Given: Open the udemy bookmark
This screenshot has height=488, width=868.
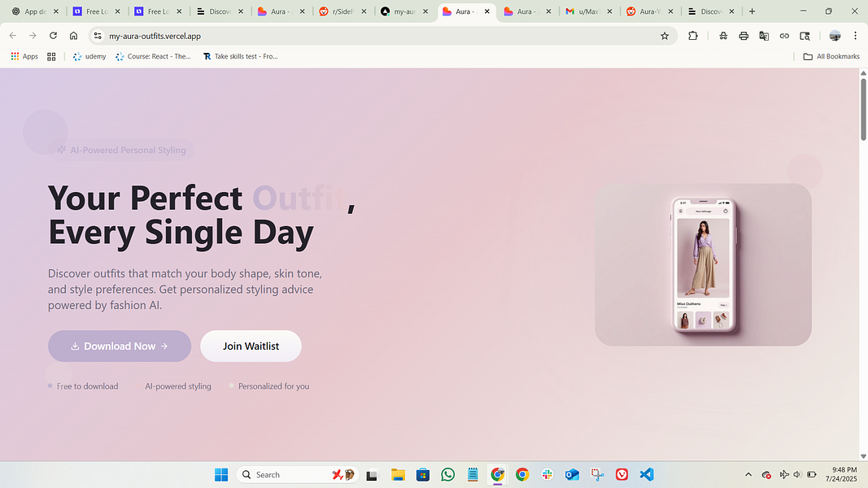Looking at the screenshot, I should [89, 56].
